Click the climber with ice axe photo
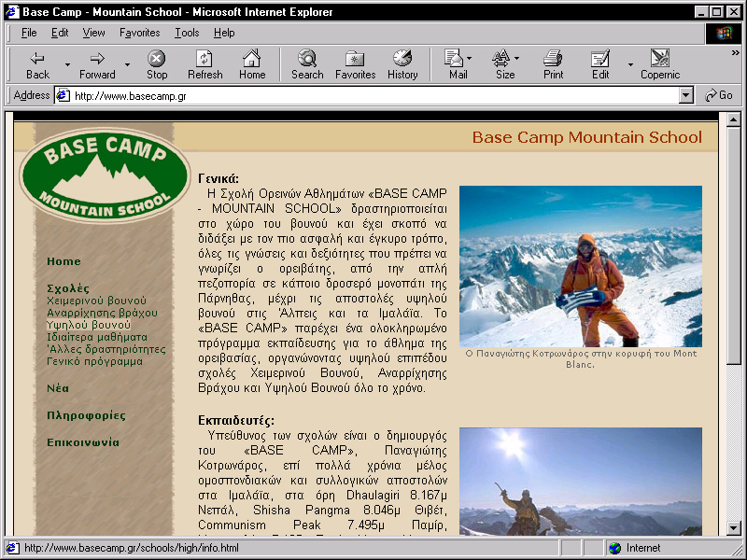Screen dimensions: 747x560 [580, 482]
